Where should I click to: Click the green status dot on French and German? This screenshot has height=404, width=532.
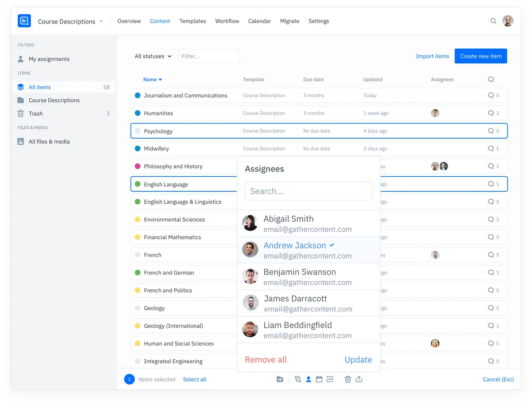pos(137,272)
